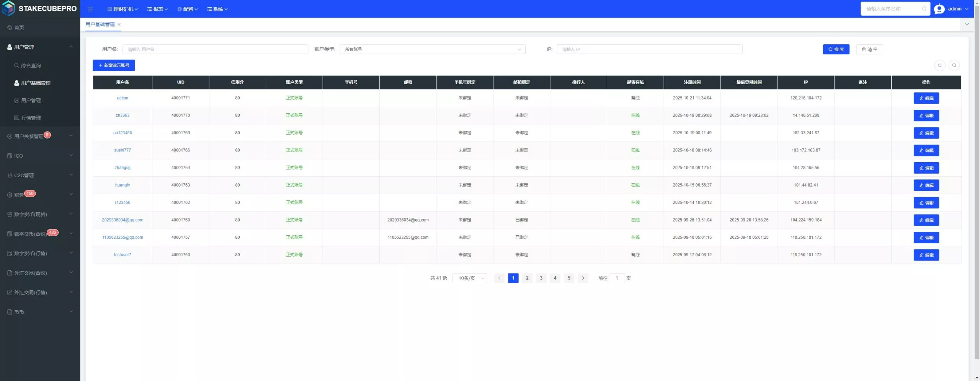Viewport: 980px width, 381px height.
Task: Open the 报表 top menu
Action: [x=158, y=9]
